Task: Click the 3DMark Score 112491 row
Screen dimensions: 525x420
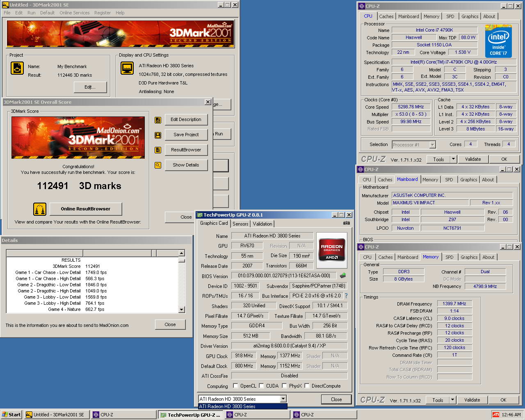Action: [92, 266]
